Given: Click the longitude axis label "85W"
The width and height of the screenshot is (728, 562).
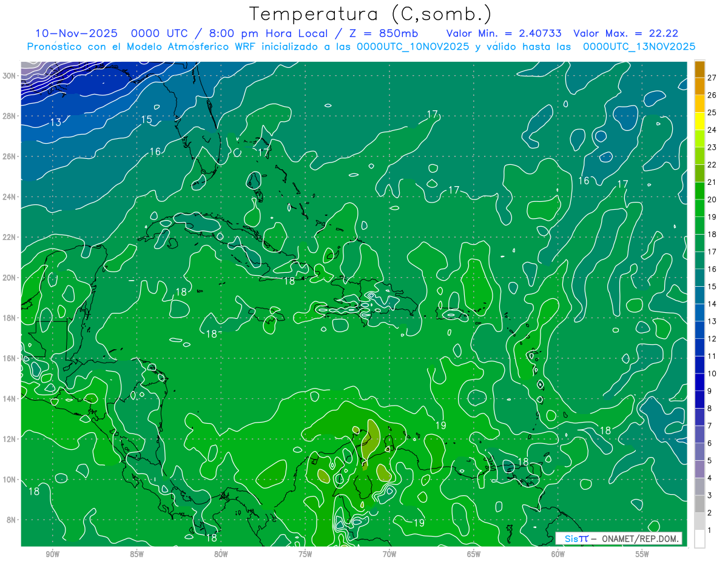Looking at the screenshot, I should point(137,554).
